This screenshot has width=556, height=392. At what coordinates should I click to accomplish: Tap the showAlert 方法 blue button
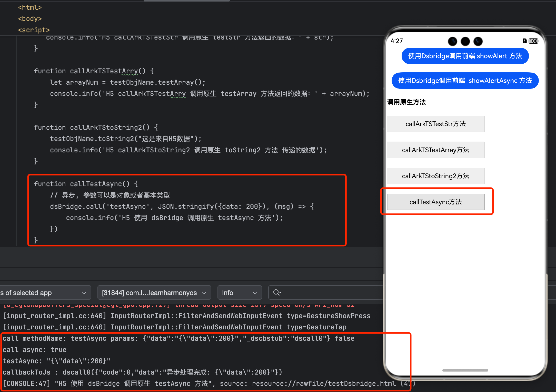465,56
